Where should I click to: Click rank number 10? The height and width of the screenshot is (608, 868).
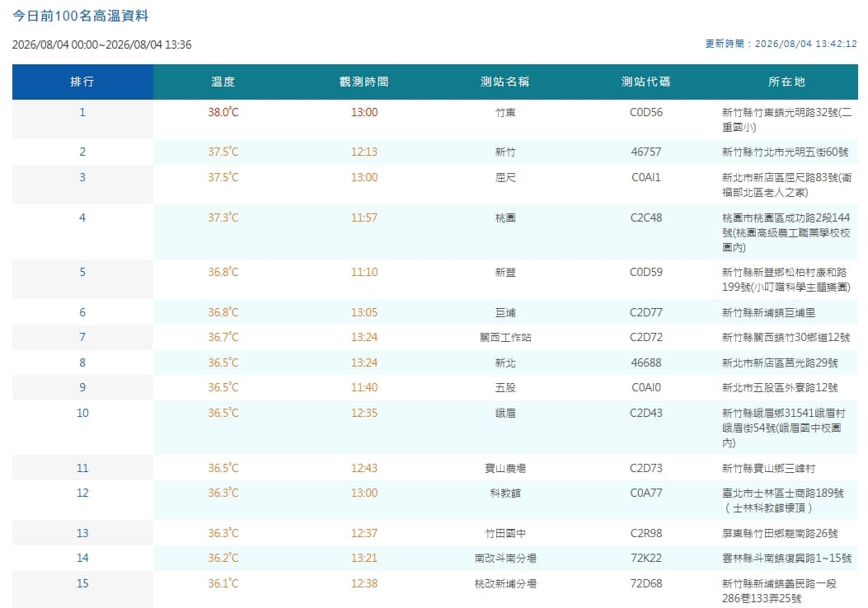click(82, 414)
